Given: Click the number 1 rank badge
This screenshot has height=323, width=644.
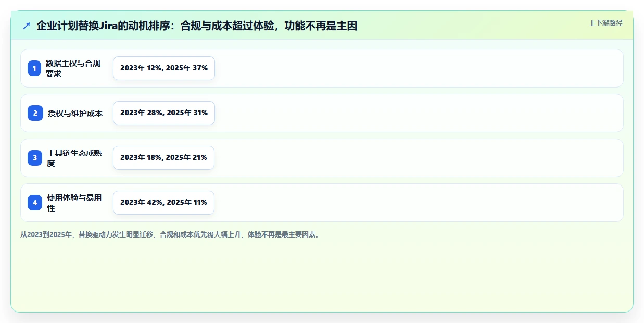Looking at the screenshot, I should tap(35, 68).
